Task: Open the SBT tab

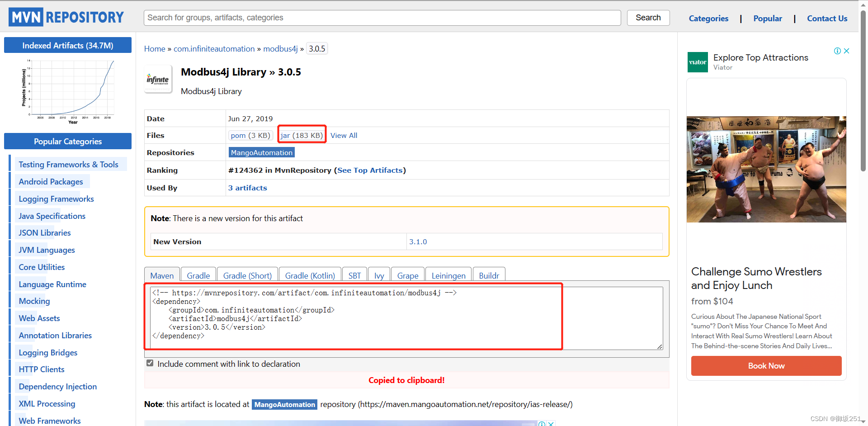Action: click(354, 275)
